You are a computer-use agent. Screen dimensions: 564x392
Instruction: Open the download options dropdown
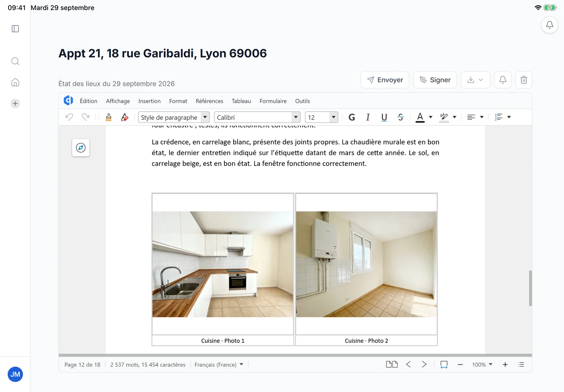[475, 80]
